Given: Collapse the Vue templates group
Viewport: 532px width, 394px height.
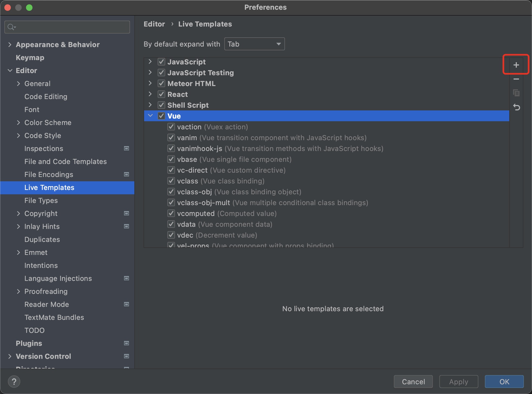Looking at the screenshot, I should [x=151, y=116].
